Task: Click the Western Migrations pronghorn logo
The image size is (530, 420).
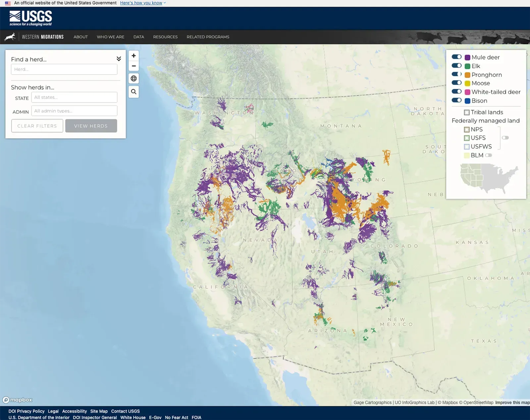Action: [11, 36]
